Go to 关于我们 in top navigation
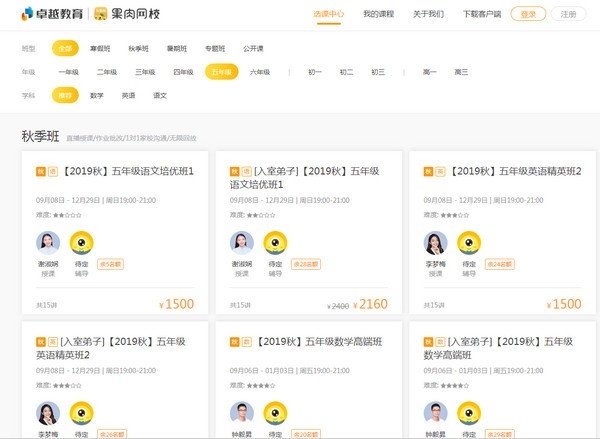Image resolution: width=600 pixels, height=439 pixels. (x=428, y=14)
